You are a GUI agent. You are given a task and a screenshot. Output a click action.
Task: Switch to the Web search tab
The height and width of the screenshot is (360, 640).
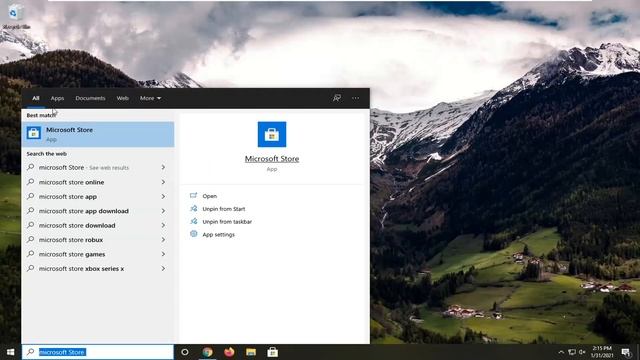coord(122,98)
